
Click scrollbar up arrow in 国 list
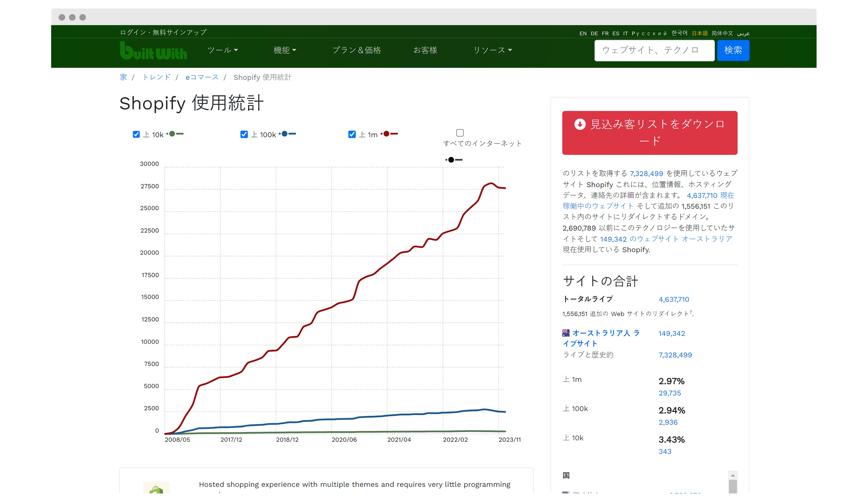(x=733, y=475)
